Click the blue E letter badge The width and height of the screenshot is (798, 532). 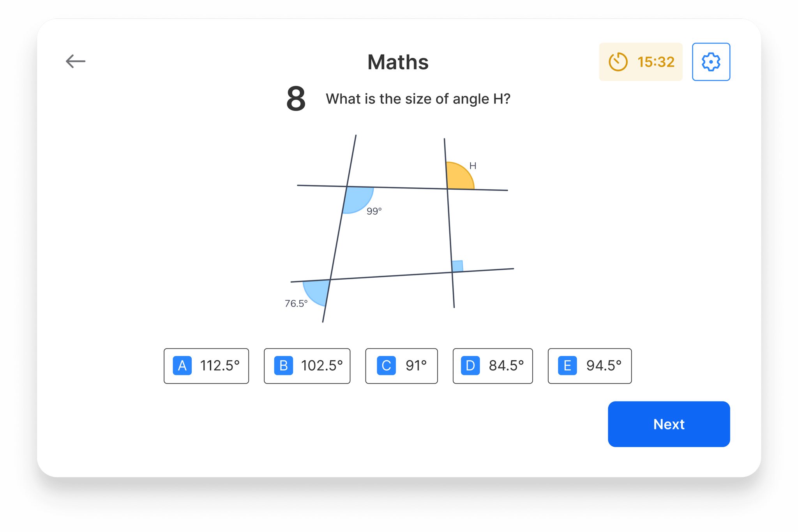point(567,366)
